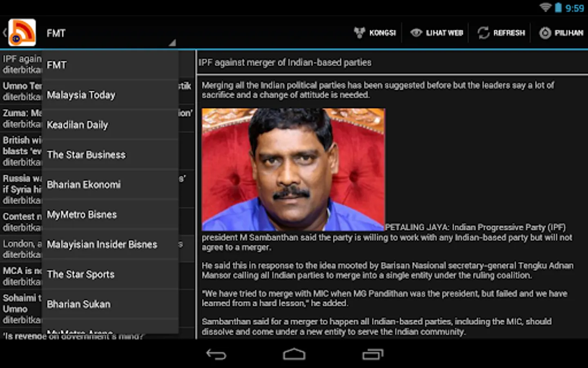Select 'IPF again' article in list
This screenshot has height=368, width=588.
click(21, 64)
